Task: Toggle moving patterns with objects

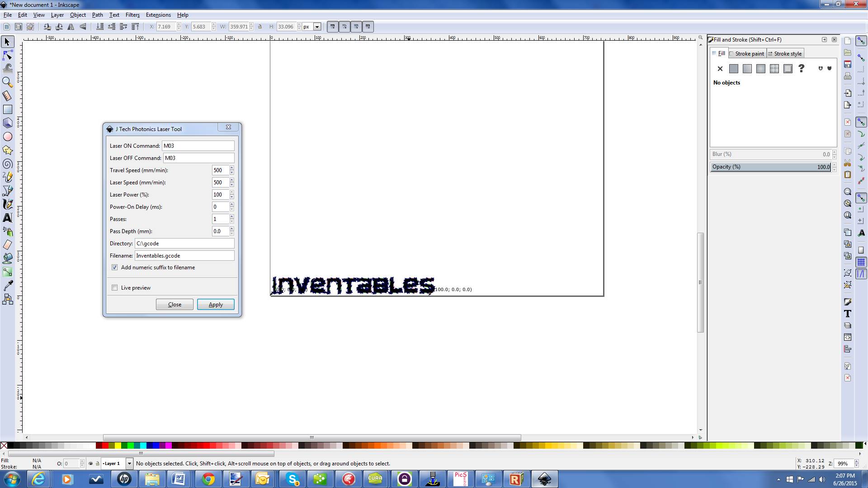Action: click(x=368, y=27)
